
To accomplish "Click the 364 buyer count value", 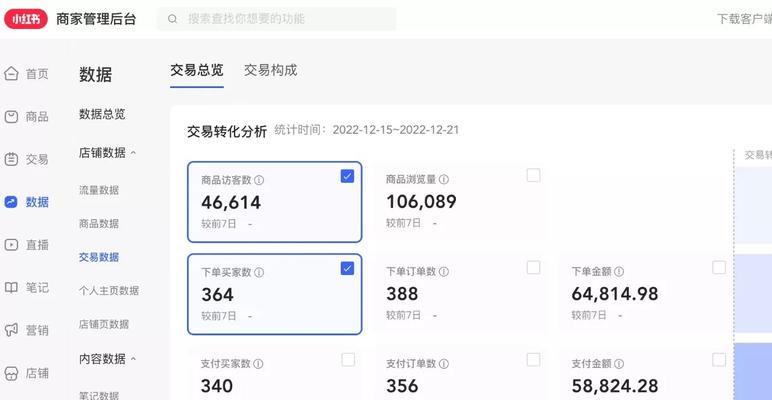I will [x=218, y=295].
